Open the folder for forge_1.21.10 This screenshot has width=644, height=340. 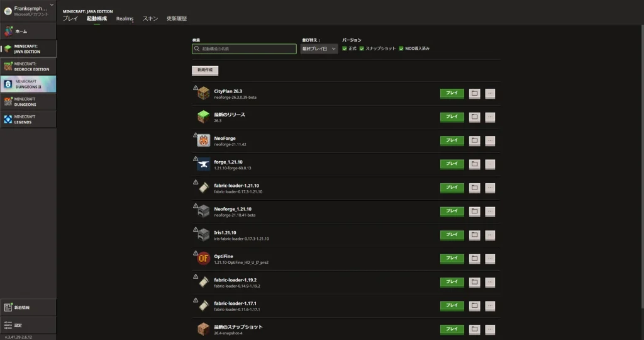click(474, 164)
